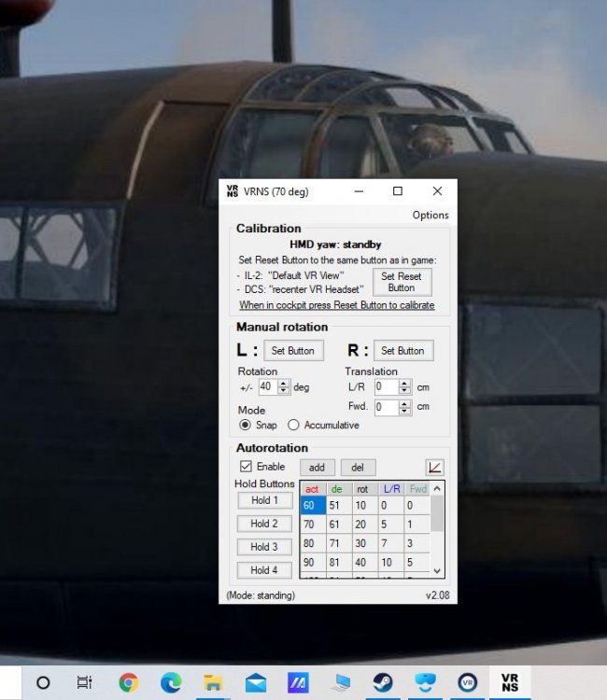This screenshot has width=607, height=700.
Task: Select Accumulative rotation mode
Action: pyautogui.click(x=293, y=425)
